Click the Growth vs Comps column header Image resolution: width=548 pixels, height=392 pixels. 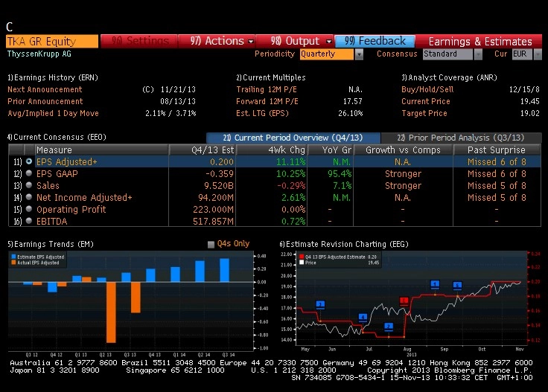point(403,150)
